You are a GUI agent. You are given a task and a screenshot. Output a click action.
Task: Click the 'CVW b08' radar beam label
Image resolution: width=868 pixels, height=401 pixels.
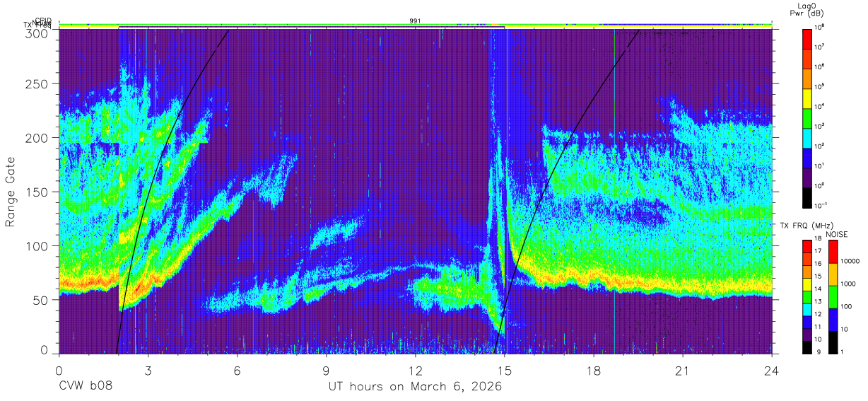point(85,387)
